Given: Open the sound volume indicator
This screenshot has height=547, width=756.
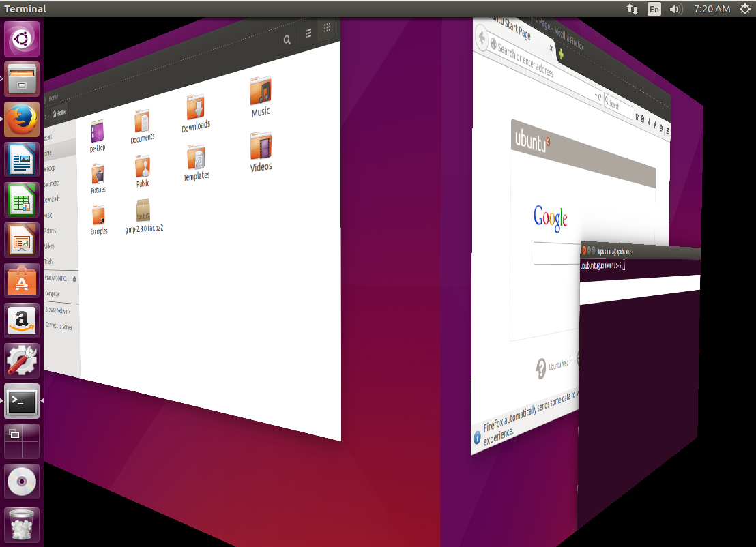Looking at the screenshot, I should point(676,9).
